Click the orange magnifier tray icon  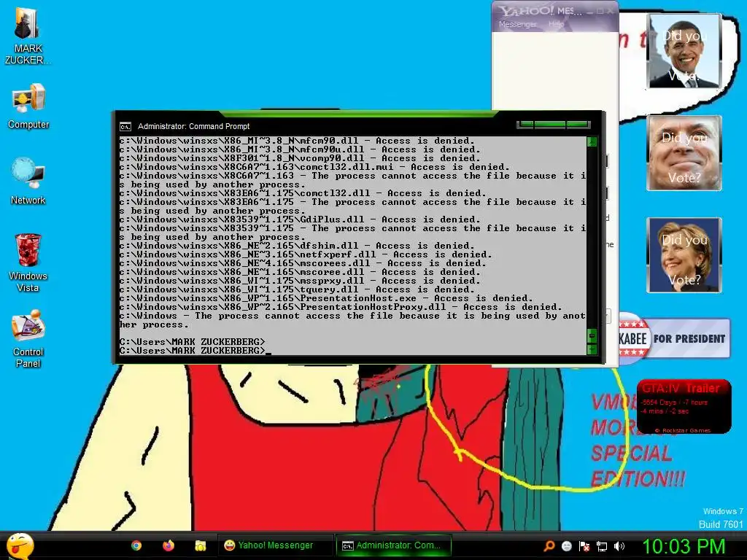pos(549,545)
